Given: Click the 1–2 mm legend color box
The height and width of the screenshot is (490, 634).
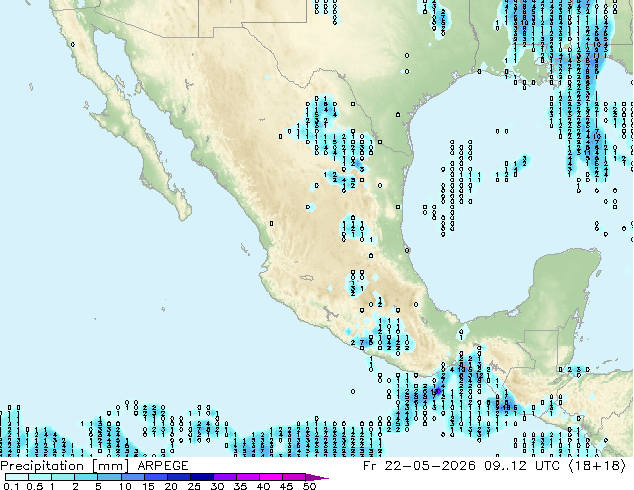Looking at the screenshot, I should [63, 477].
